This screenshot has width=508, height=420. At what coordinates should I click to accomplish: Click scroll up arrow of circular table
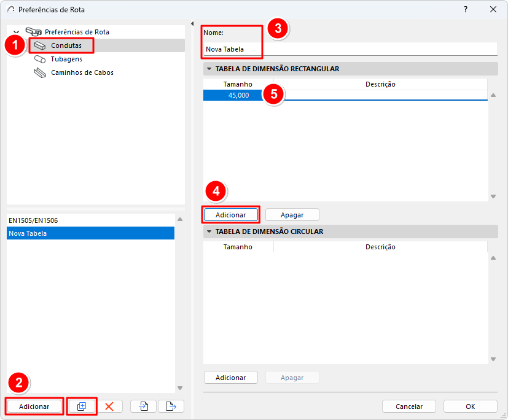(493, 258)
